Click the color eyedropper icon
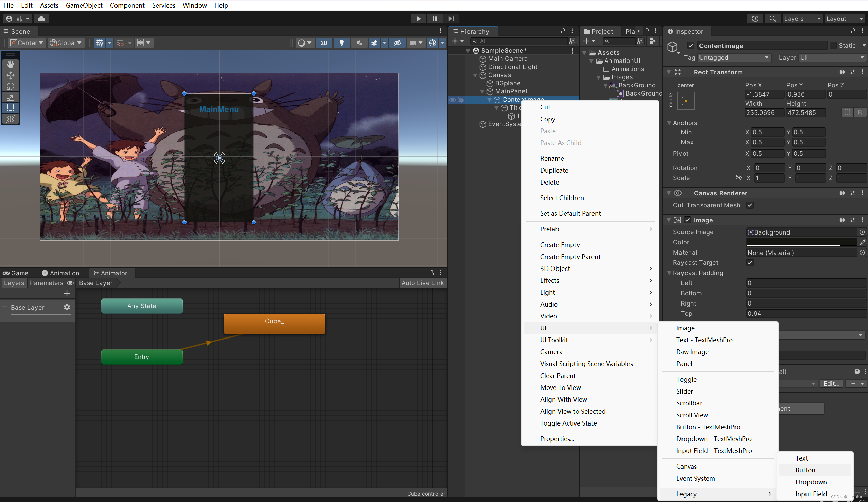868x502 pixels. coord(862,242)
